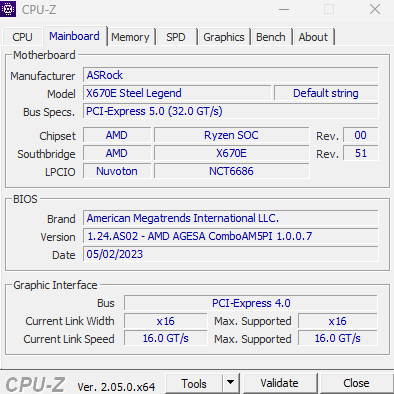Click the Manufacturer field showing ASRock

click(231, 75)
